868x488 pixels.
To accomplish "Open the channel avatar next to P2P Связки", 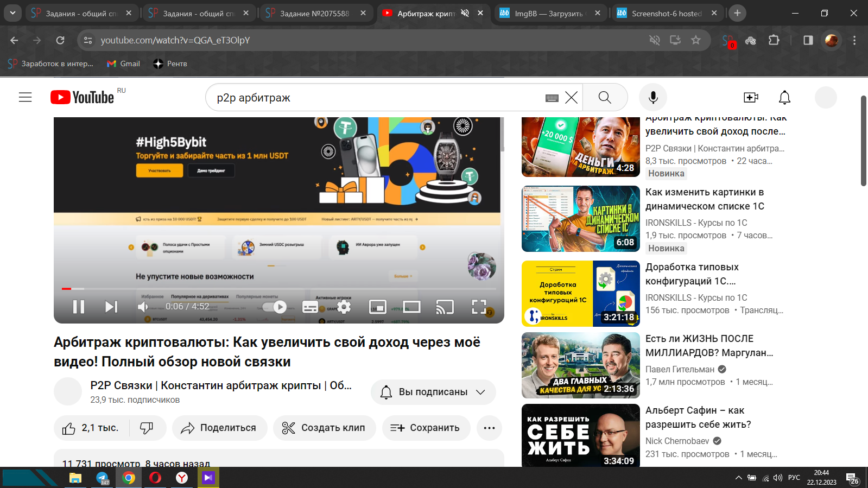I will click(68, 391).
